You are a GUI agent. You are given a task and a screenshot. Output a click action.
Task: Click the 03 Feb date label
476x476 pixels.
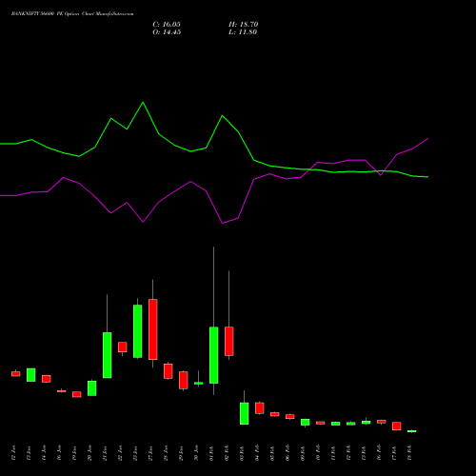(242, 453)
